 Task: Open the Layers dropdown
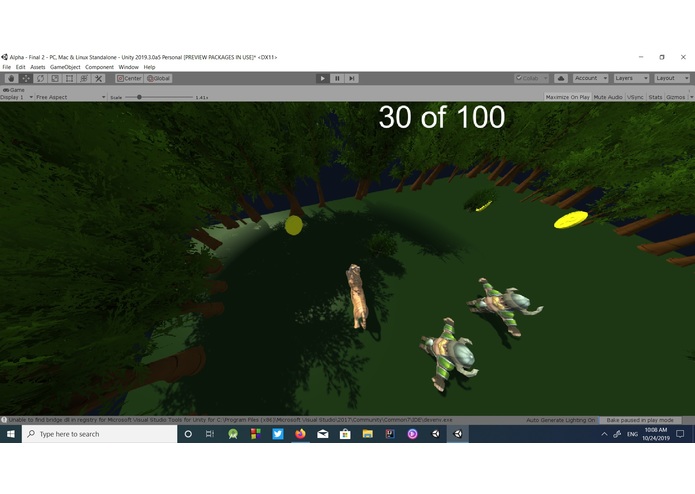(x=631, y=78)
